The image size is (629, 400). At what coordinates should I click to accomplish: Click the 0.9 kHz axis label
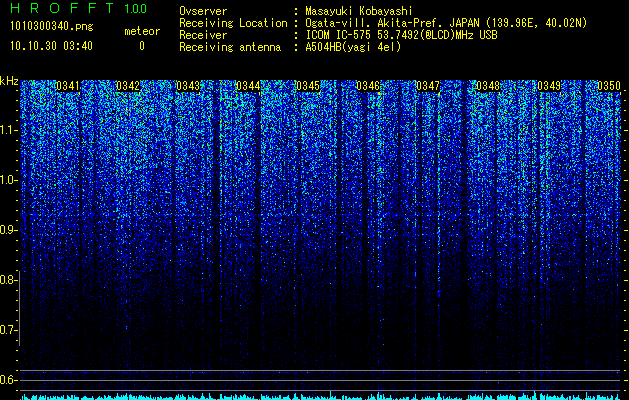7,230
